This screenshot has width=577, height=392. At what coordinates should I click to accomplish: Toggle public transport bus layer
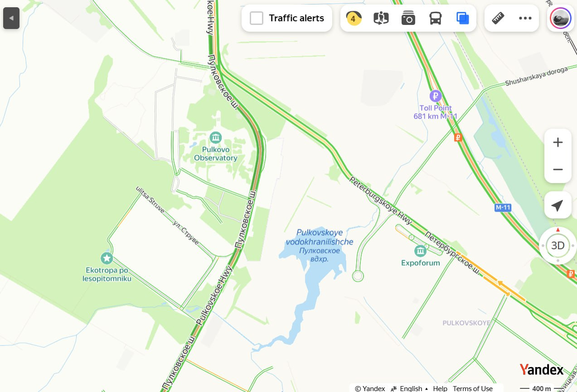pyautogui.click(x=436, y=18)
